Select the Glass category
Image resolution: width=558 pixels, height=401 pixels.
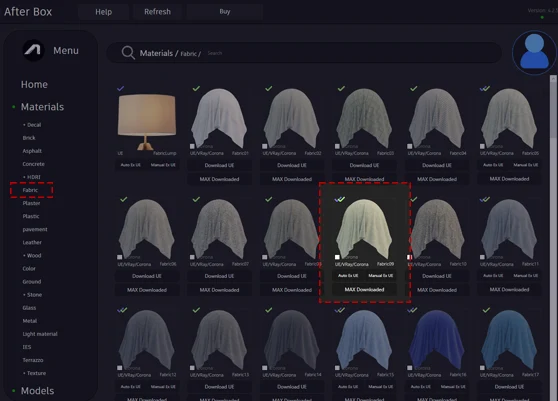coord(29,308)
